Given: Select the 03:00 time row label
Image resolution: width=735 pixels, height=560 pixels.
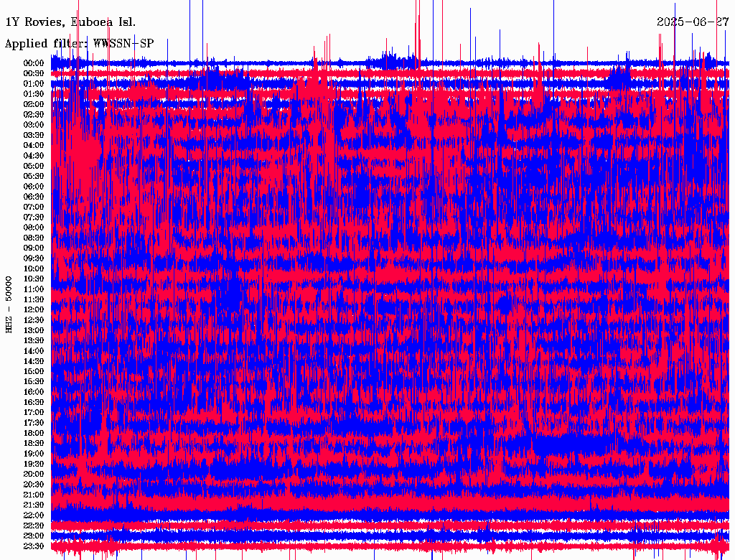Looking at the screenshot, I should (34, 125).
